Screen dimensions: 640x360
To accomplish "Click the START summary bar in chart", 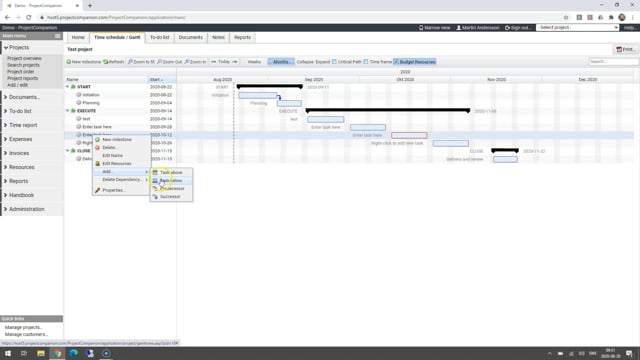I will [270, 87].
